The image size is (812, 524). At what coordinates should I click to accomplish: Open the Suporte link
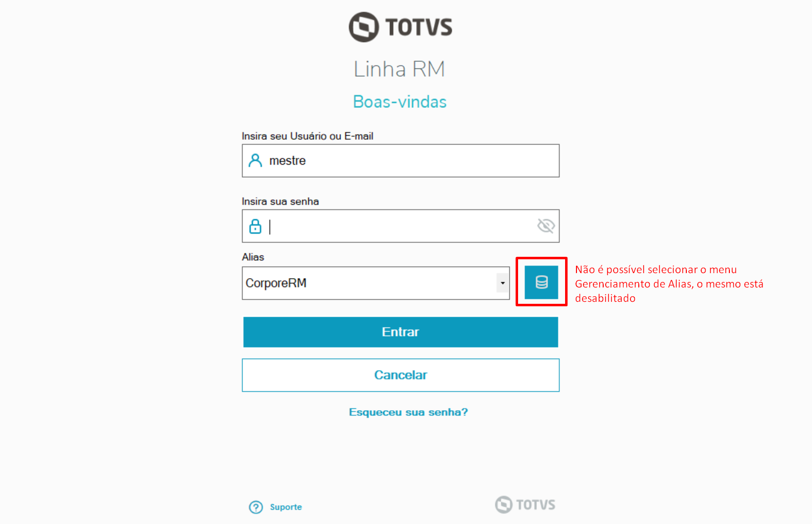[286, 507]
